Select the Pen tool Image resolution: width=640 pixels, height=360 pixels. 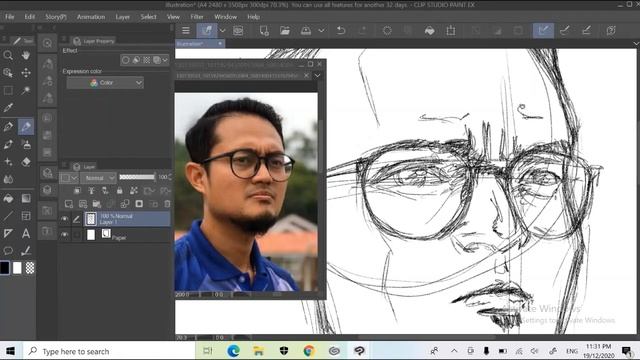(x=8, y=127)
